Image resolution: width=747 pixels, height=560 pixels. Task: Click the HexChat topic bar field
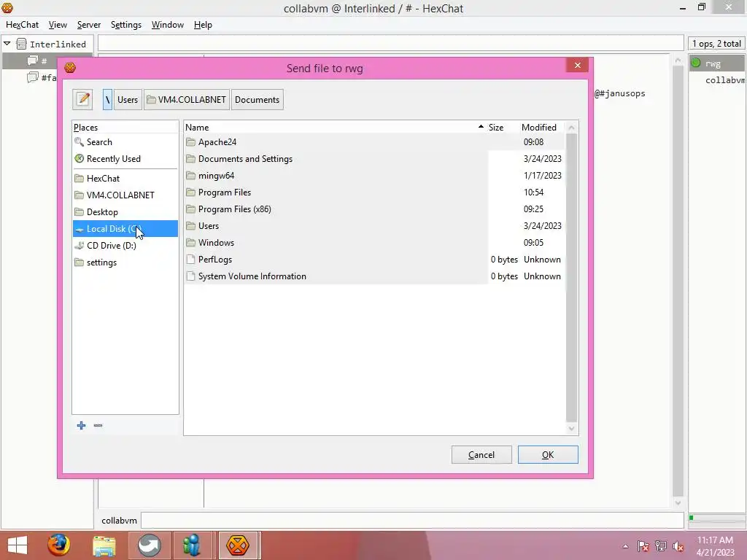pos(391,43)
